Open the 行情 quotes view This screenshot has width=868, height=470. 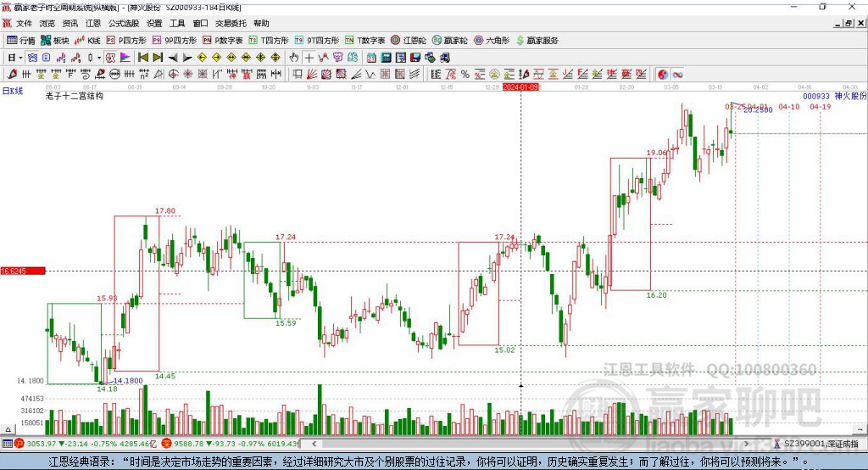[x=21, y=41]
